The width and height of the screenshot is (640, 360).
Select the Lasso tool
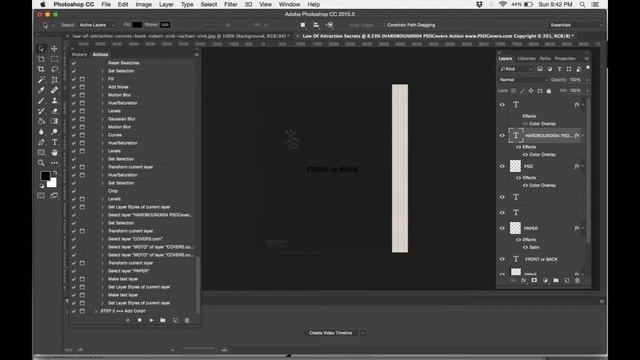pos(54,69)
